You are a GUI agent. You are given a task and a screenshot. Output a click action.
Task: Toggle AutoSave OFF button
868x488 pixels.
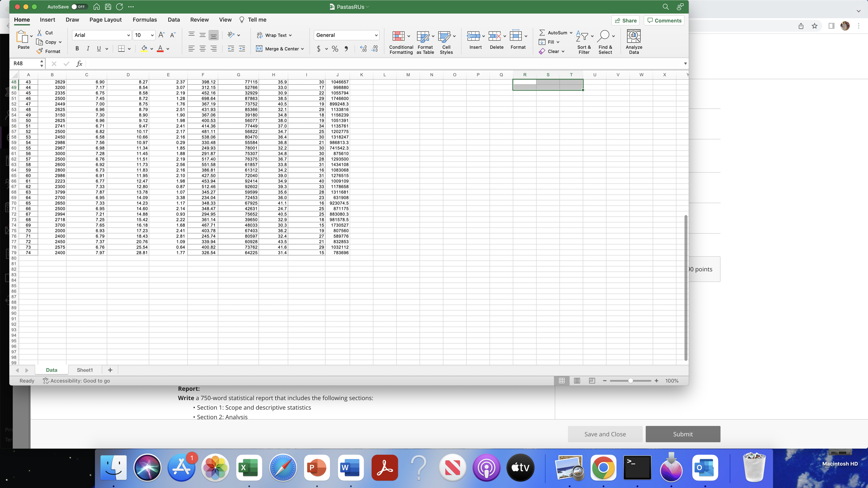click(78, 7)
